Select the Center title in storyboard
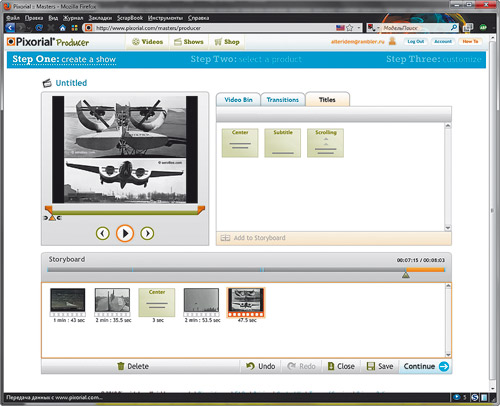500x406 pixels. (x=157, y=302)
